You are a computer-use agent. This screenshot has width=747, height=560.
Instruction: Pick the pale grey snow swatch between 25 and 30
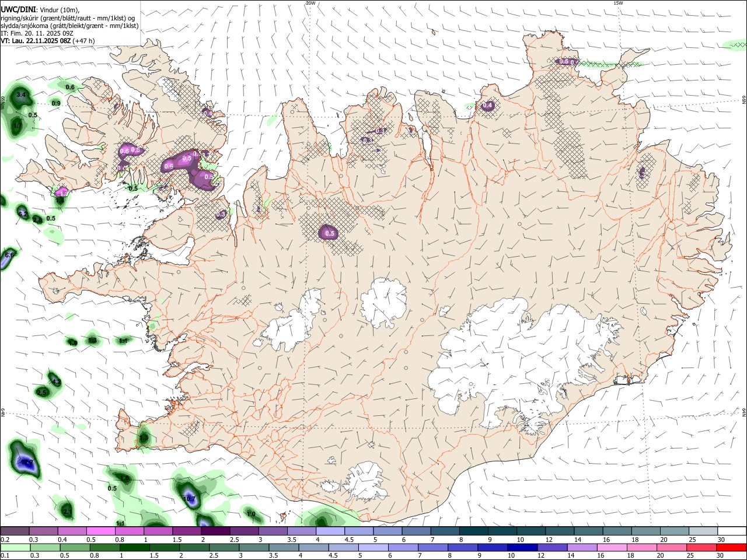point(703,531)
